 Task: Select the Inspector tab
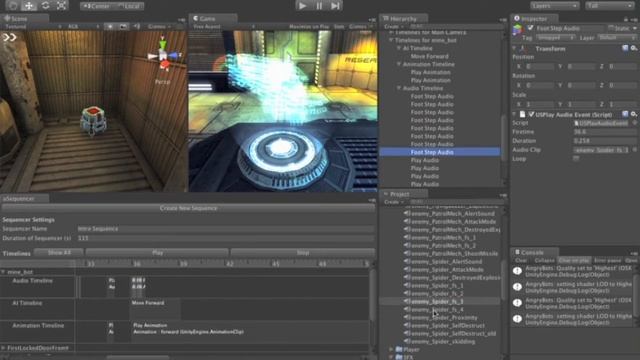533,18
